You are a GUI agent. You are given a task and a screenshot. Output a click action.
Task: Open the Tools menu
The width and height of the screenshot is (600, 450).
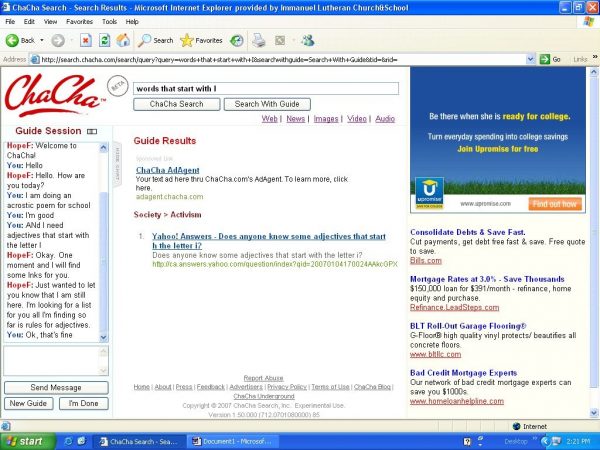109,22
